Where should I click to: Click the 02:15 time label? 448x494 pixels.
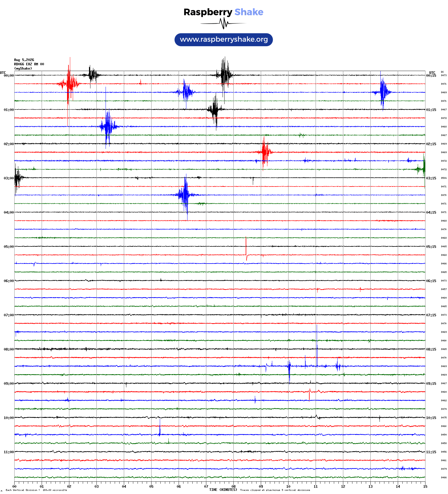[x=431, y=144]
